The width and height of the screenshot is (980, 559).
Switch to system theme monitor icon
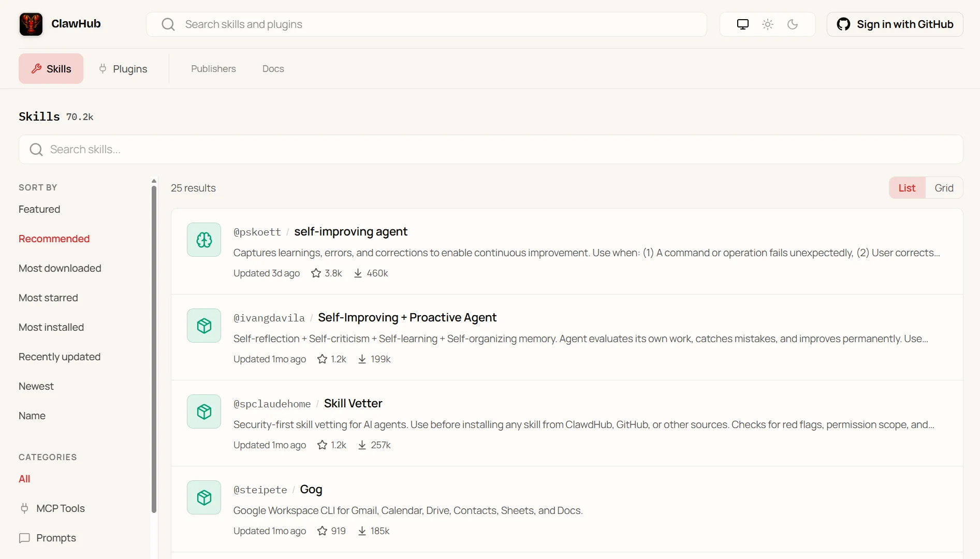743,24
